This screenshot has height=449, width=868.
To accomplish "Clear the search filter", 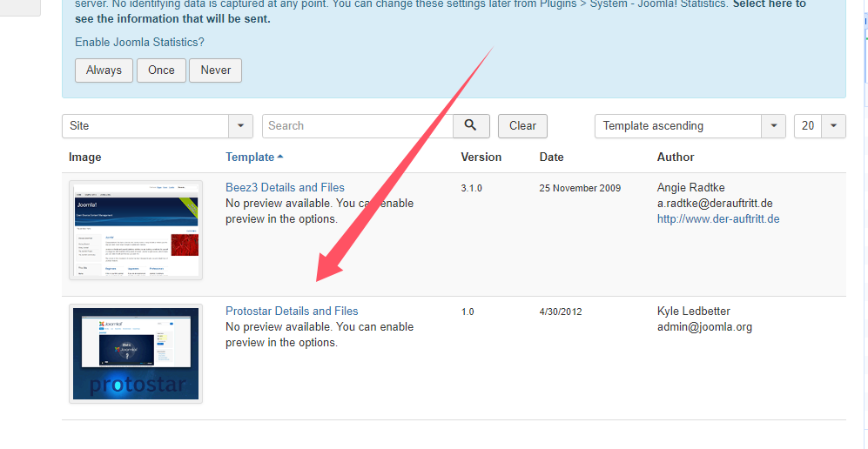I will click(x=522, y=126).
